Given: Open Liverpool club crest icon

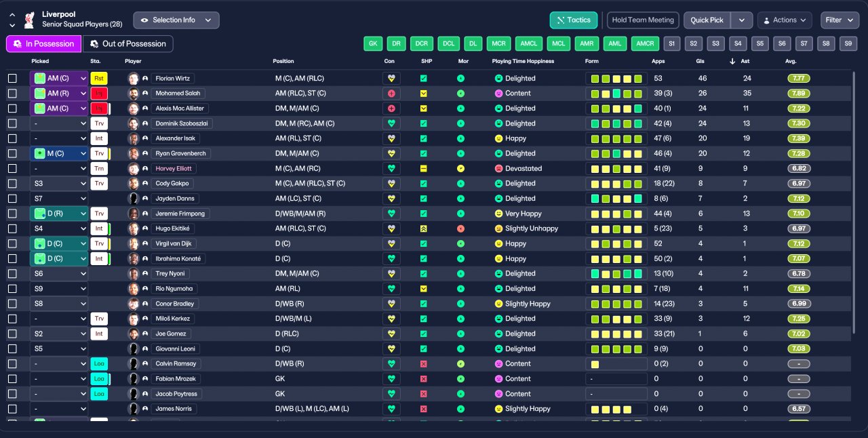Looking at the screenshot, I should coord(29,20).
